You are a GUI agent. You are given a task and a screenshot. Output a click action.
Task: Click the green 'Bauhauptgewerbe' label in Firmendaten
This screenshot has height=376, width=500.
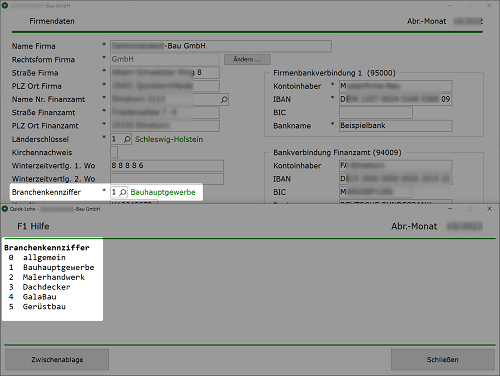click(163, 192)
